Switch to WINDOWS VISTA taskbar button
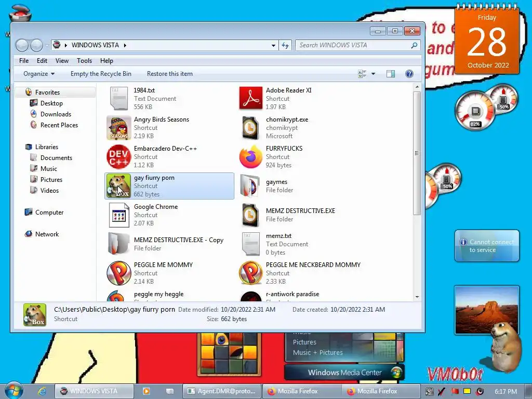Image resolution: width=532 pixels, height=399 pixels. pos(94,391)
